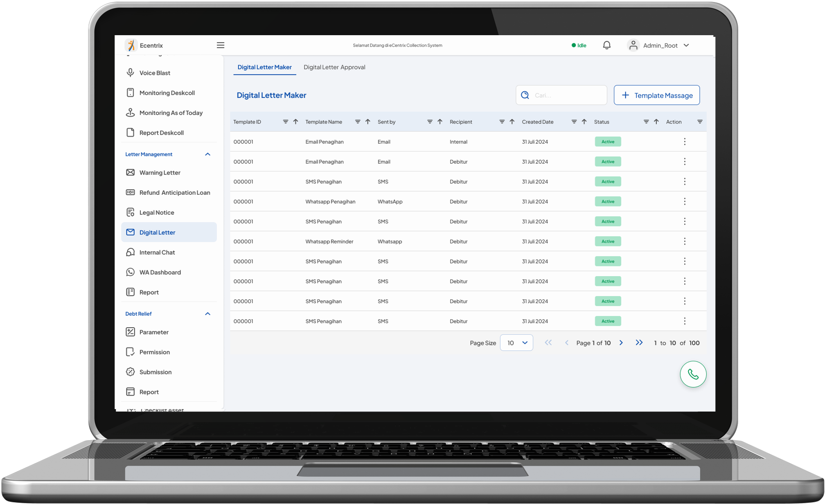Filter the Template ID column
Viewport: 825px width, 504px height.
285,122
